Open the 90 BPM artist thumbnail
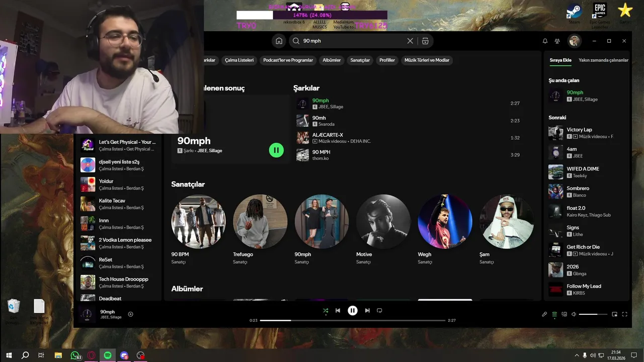This screenshot has width=644, height=362. point(198,222)
